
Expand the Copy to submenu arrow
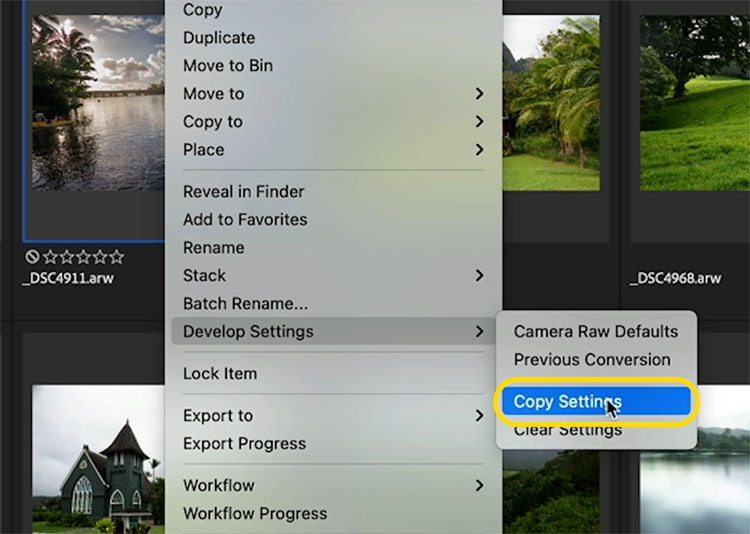tap(479, 122)
